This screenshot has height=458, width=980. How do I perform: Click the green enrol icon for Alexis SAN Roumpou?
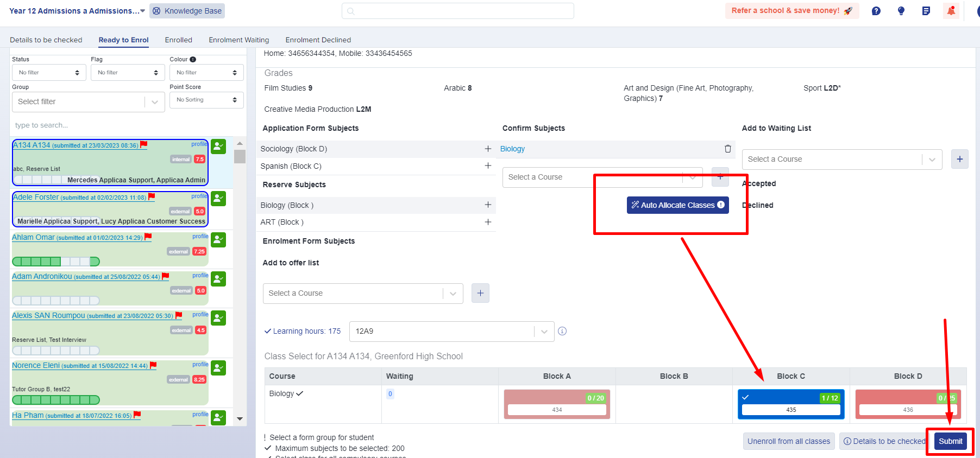point(218,318)
